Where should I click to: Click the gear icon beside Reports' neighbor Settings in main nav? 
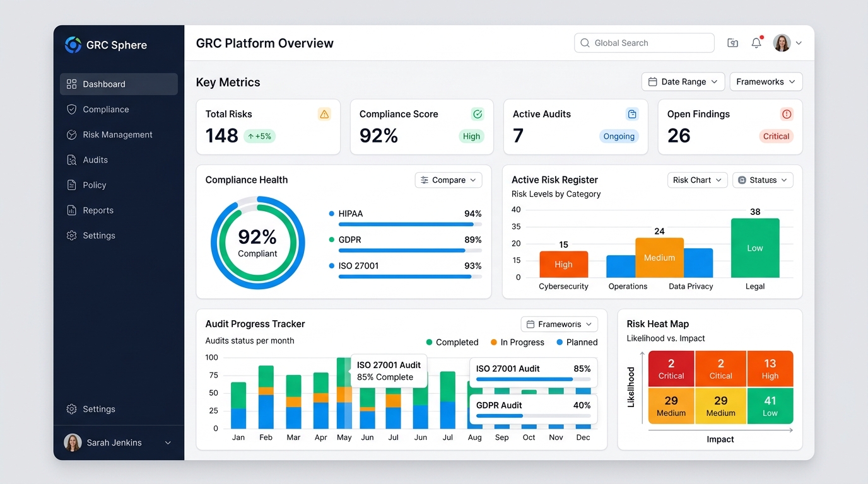(71, 235)
